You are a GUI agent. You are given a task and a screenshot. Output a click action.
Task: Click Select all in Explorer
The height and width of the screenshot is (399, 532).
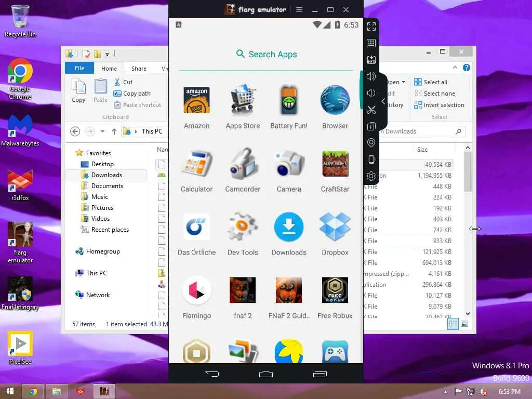pyautogui.click(x=431, y=82)
